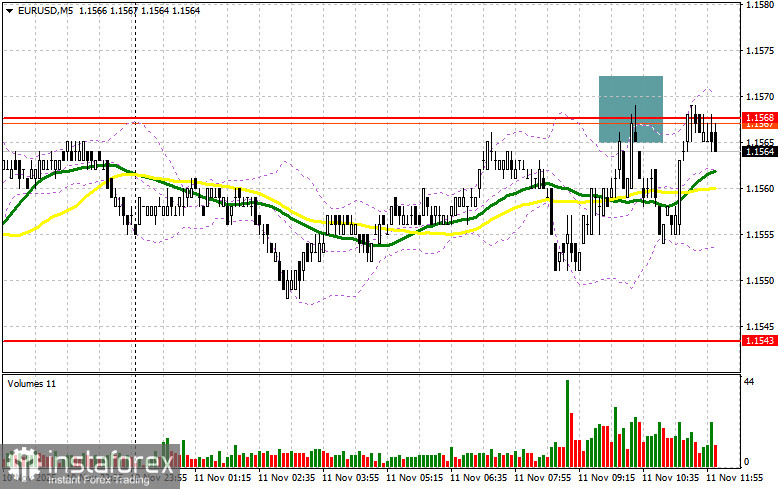Click the 1.1545 price scale value

pyautogui.click(x=760, y=327)
